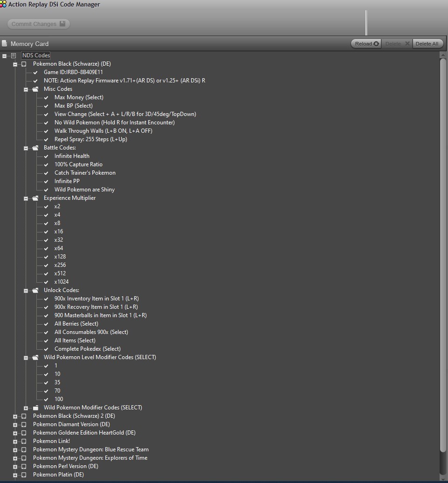Toggle the All Items (Select) checkmark
Image resolution: width=448 pixels, height=483 pixels.
coord(46,340)
